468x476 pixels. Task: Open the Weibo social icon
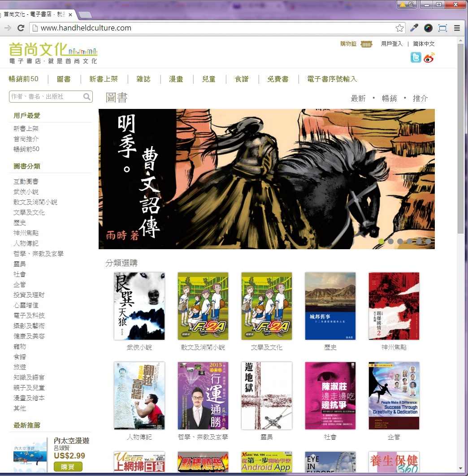point(429,57)
